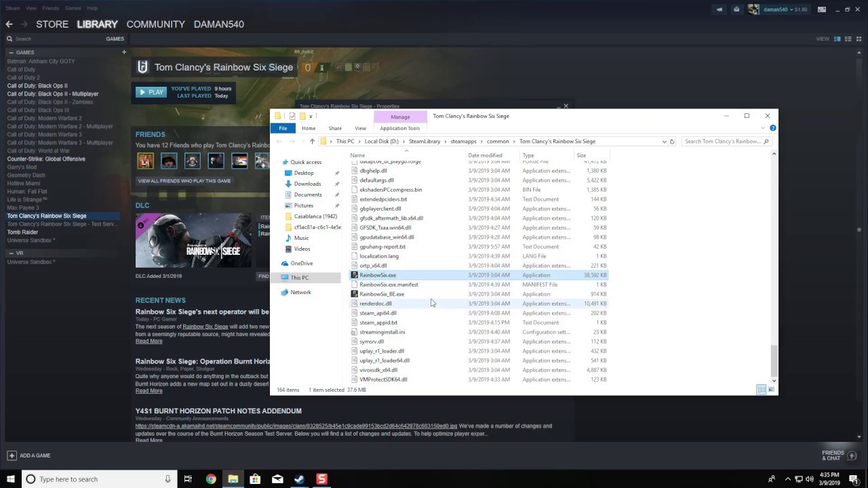Open Mail app from taskbar
The image size is (868, 488).
(x=277, y=479)
